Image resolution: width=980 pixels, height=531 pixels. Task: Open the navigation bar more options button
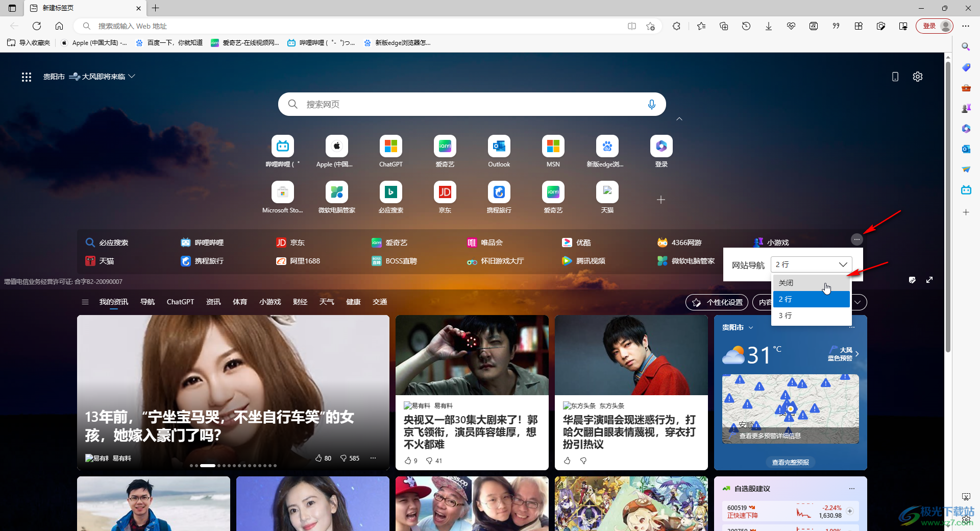[857, 239]
